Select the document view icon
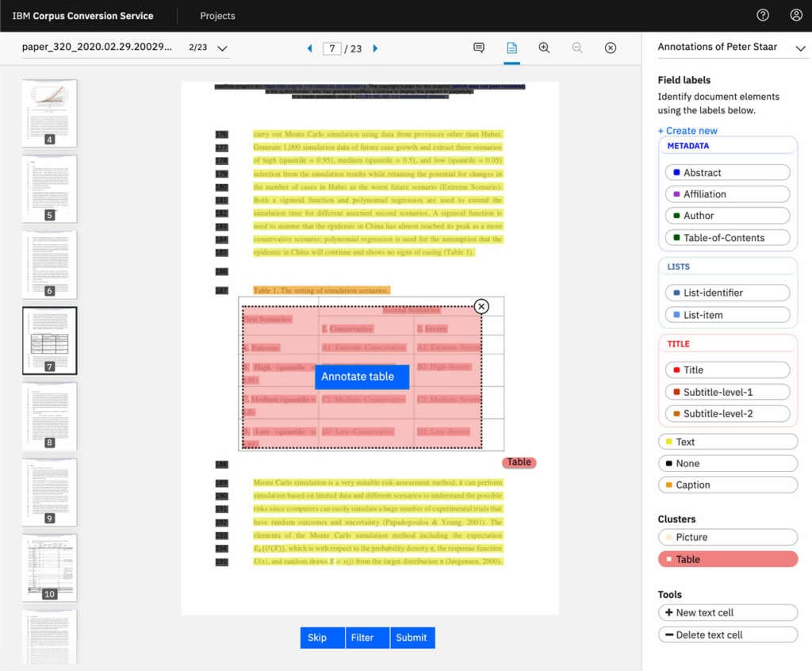812x671 pixels. pos(511,48)
